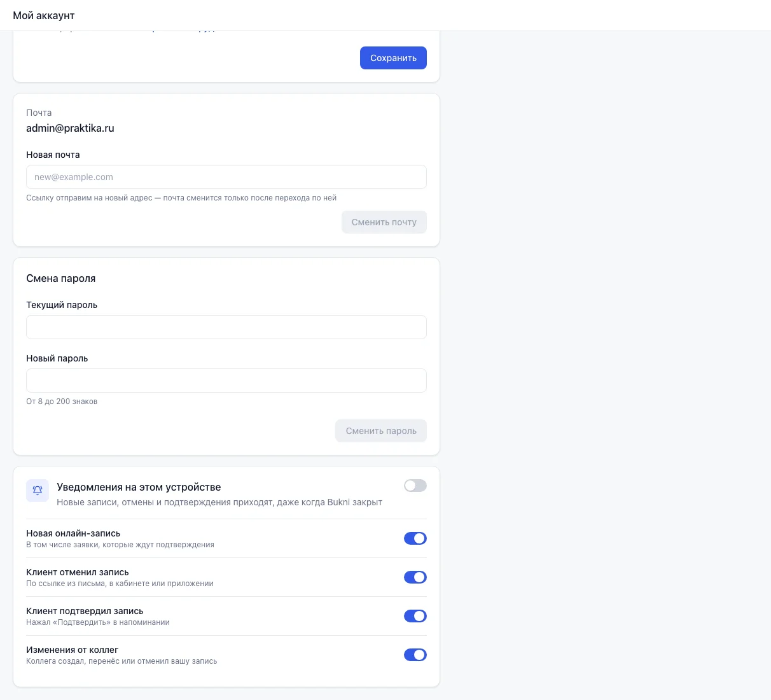Click the «От 8 до 200 знаков» hint
This screenshot has height=700, width=771.
(62, 402)
